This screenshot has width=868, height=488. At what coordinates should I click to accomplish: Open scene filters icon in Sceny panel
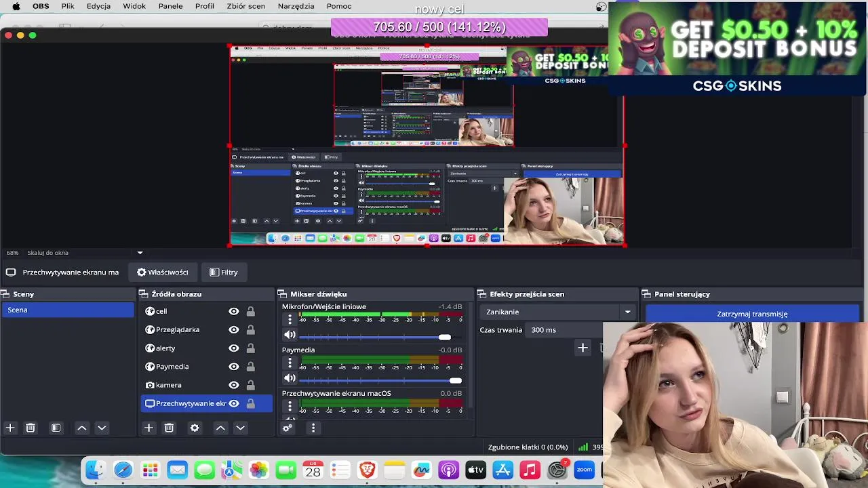click(x=56, y=428)
